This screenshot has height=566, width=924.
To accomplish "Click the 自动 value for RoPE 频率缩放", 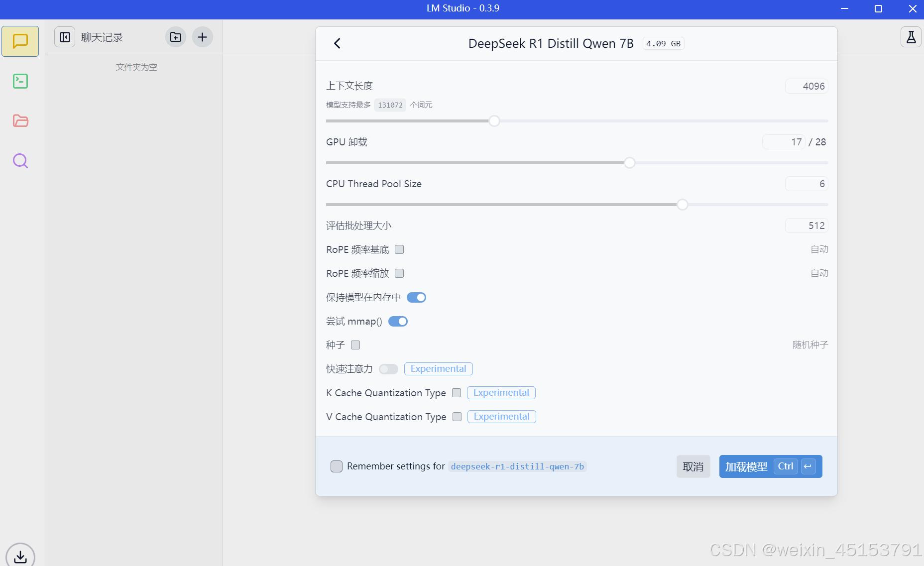I will [x=819, y=273].
